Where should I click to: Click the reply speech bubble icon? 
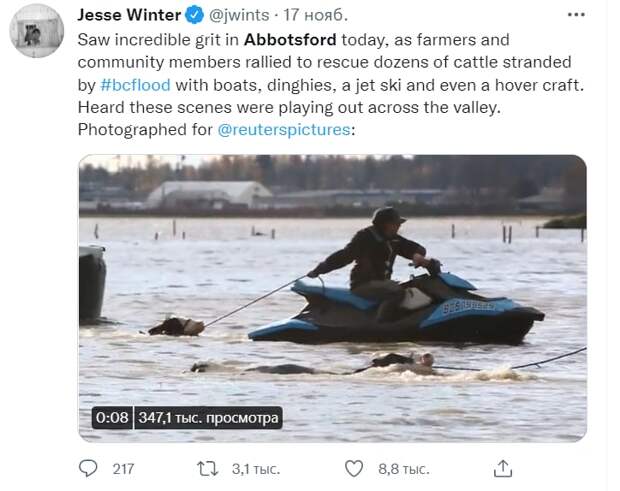89,468
